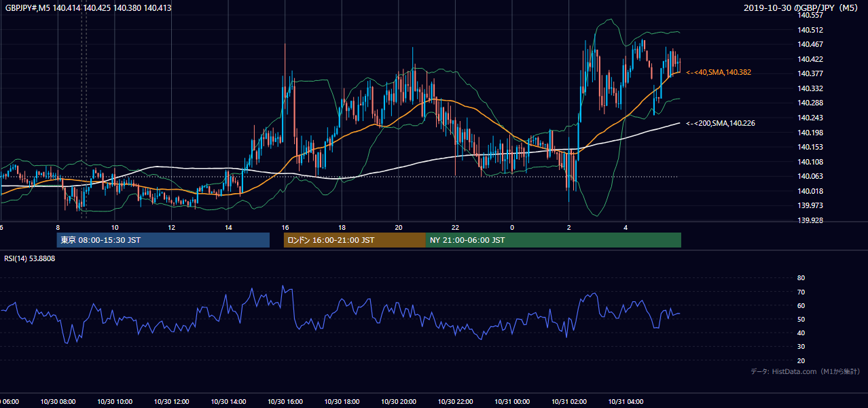The height and width of the screenshot is (408, 868).
Task: Click the London 16:00-21:00 JST session bar
Action: pyautogui.click(x=355, y=240)
